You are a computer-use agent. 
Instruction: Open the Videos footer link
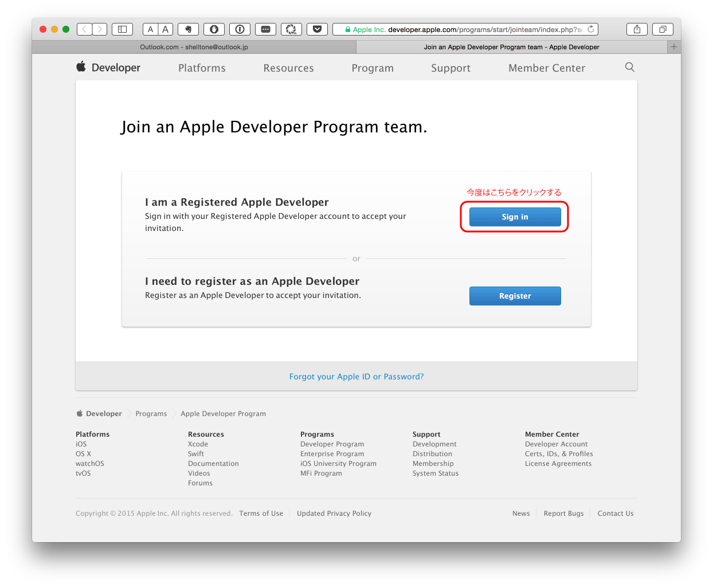tap(199, 473)
